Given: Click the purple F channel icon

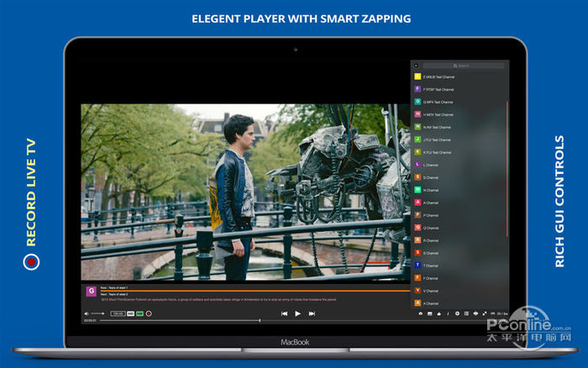Looking at the screenshot, I should (x=417, y=89).
